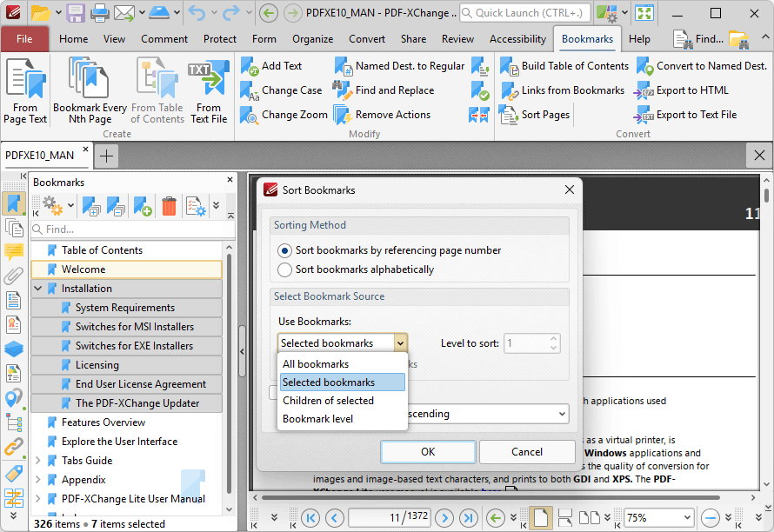Expand the Appendix bookmark

pos(38,480)
